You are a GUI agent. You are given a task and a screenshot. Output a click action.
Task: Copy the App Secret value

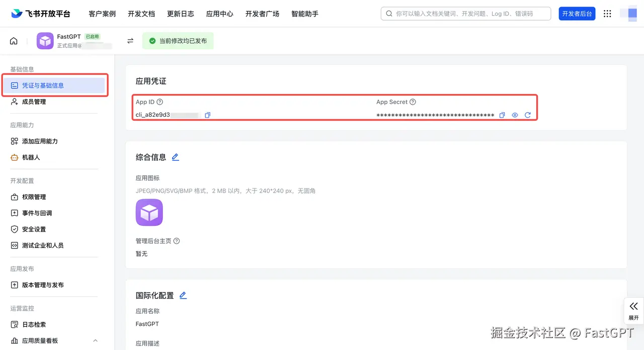click(502, 115)
